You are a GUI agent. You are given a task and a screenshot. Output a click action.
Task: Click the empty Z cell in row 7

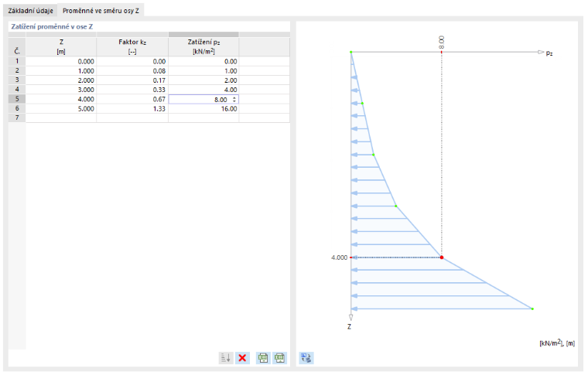(61, 118)
